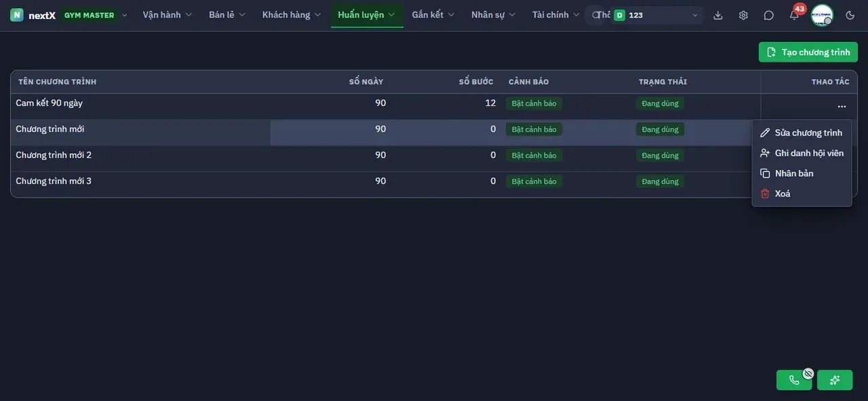868x401 pixels.
Task: Expand the Bán lẻ menu
Action: tap(227, 15)
